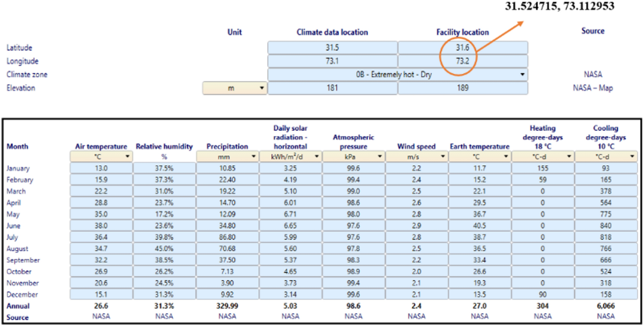The width and height of the screenshot is (644, 327).
Task: Select the Climate data location longitude field
Action: [x=332, y=61]
